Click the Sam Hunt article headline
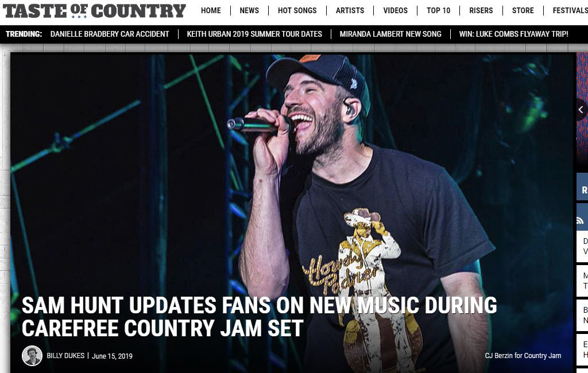588x373 pixels. pos(259,317)
